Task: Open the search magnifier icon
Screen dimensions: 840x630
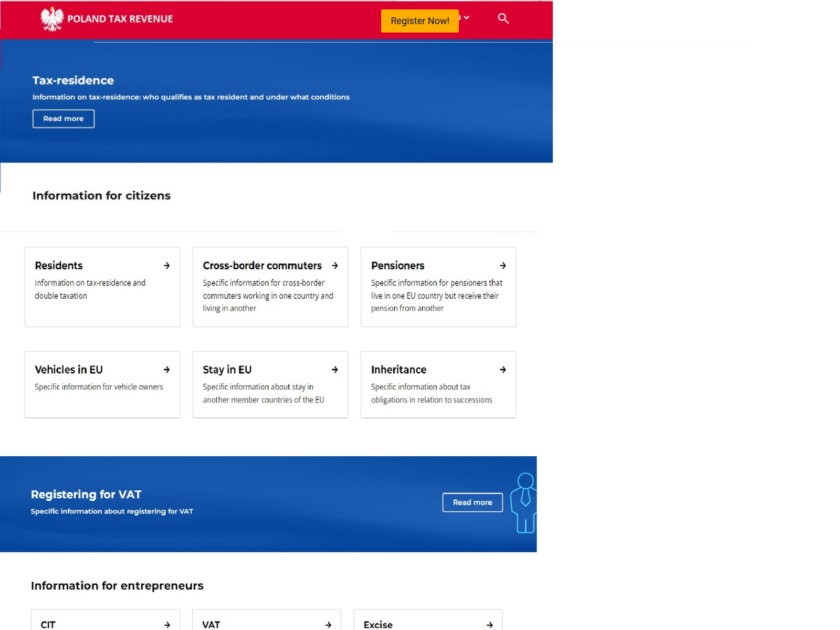Action: [503, 19]
